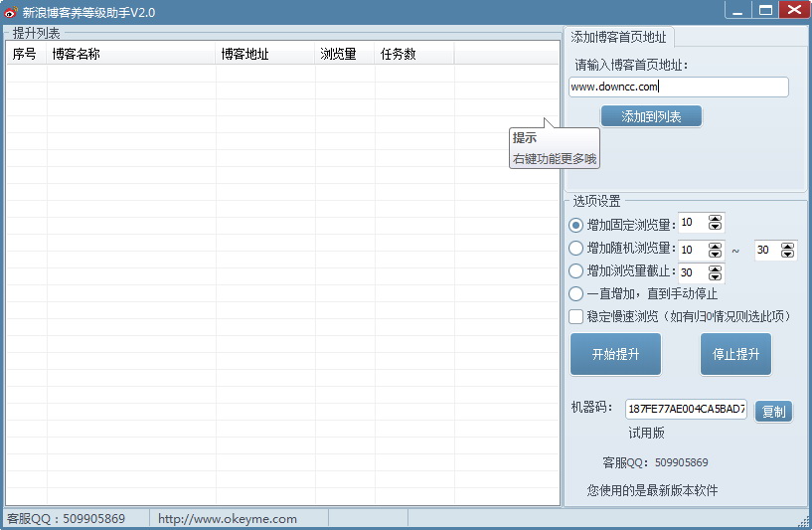Screen dimensions: 812x530
Task: Click 您使用的是最新版本软件 text
Action: pyautogui.click(x=653, y=490)
